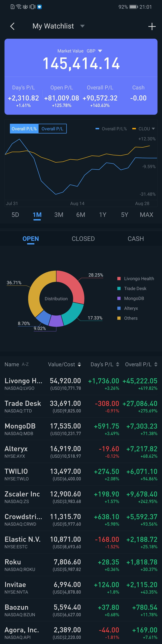The image size is (162, 644).
Task: Tap the Distribution donut center label
Action: (56, 299)
